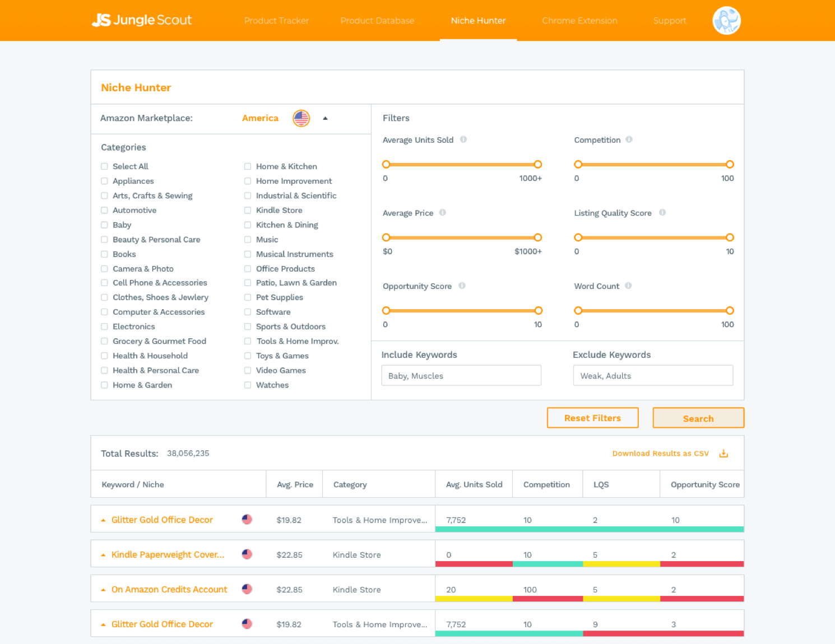835x644 pixels.
Task: Click the Reset Filters button
Action: pos(592,418)
